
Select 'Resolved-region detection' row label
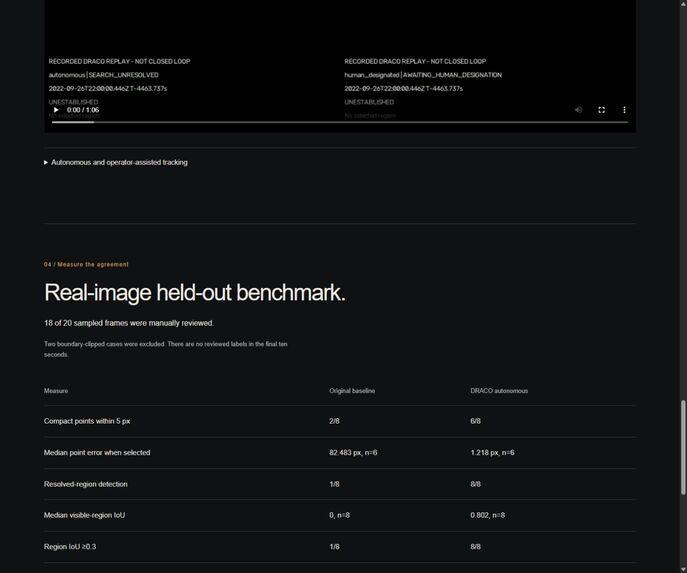click(x=86, y=484)
